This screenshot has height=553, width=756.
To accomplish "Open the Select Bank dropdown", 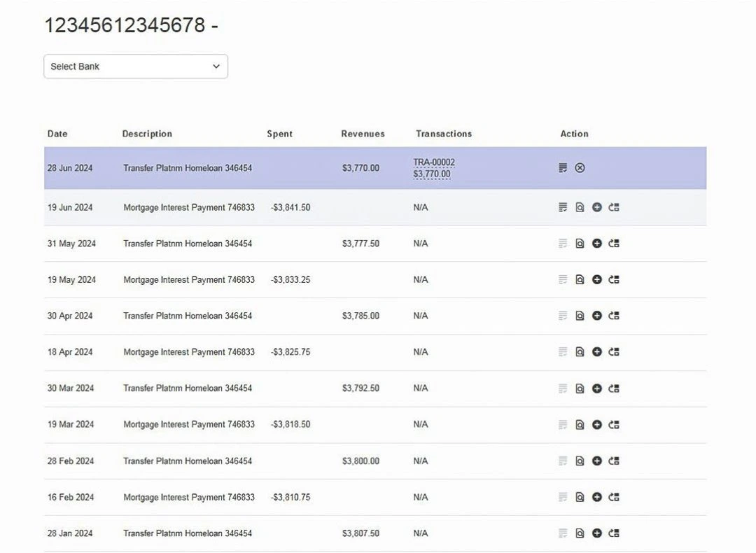I will tap(136, 66).
